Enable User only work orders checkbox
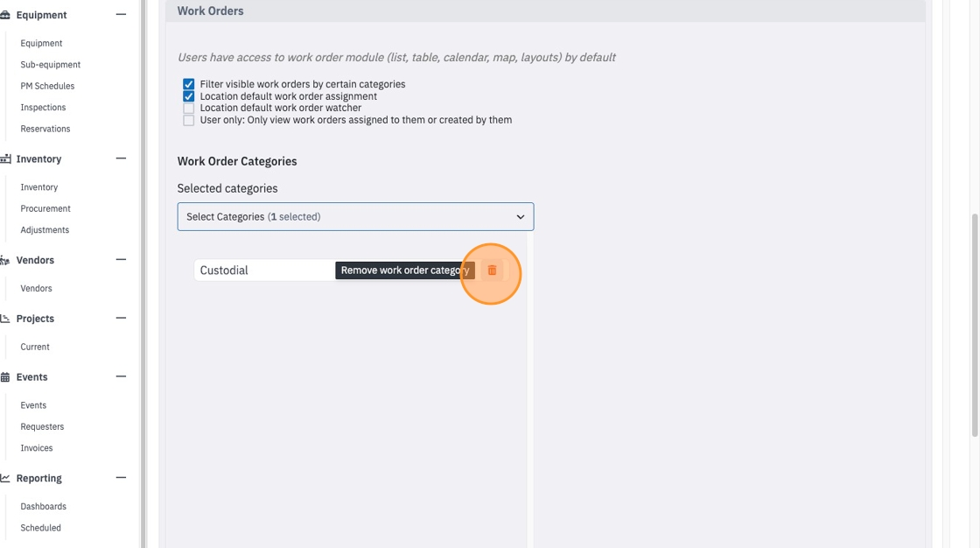 pyautogui.click(x=188, y=120)
